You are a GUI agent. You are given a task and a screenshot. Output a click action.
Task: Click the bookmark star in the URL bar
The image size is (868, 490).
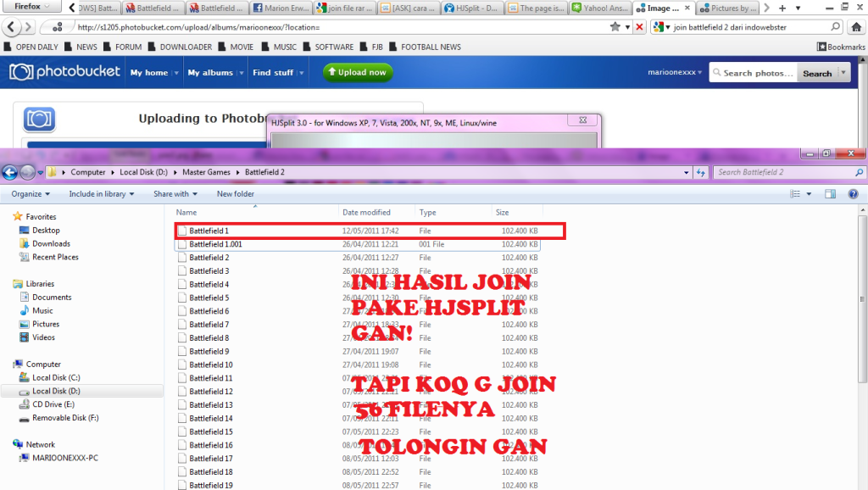[615, 26]
